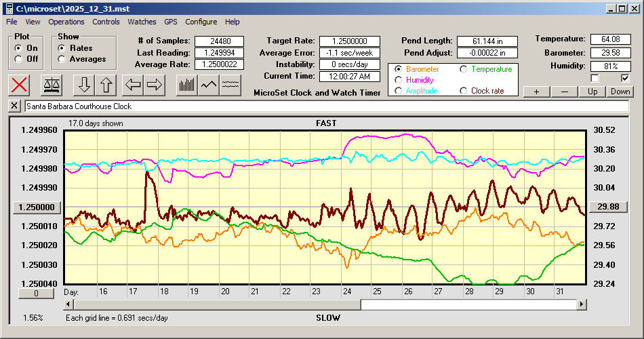Click the Down button
This screenshot has height=339, width=644.
click(620, 92)
